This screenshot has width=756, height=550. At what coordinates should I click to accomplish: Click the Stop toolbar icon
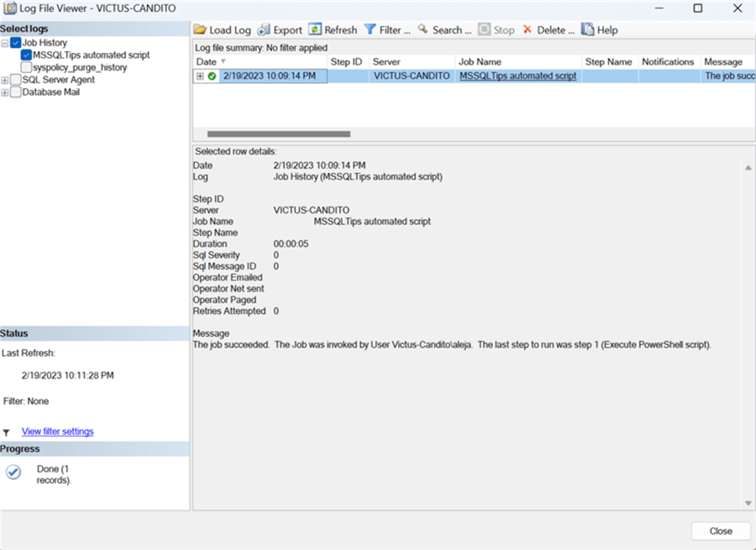(x=484, y=29)
